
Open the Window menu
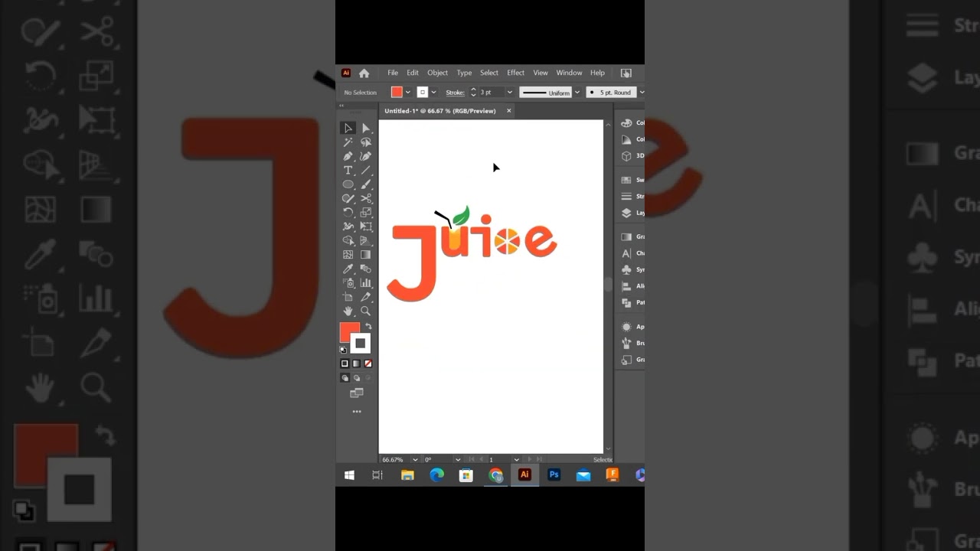pos(569,73)
